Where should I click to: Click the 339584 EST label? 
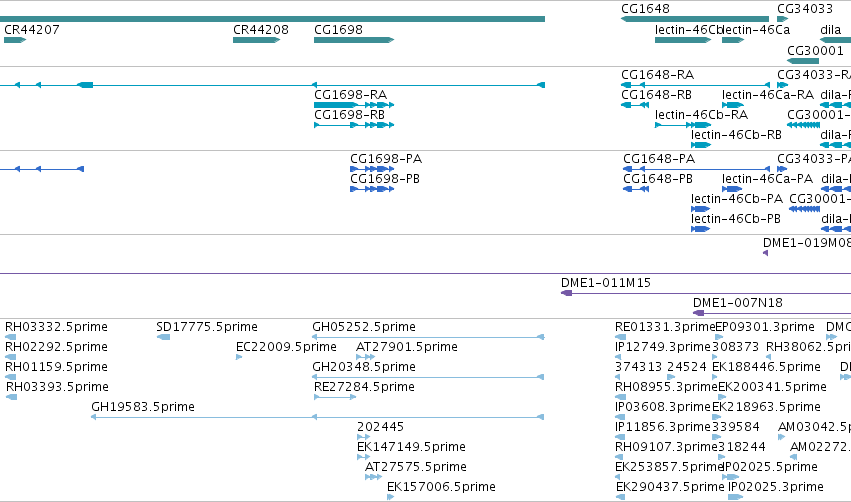(x=735, y=428)
